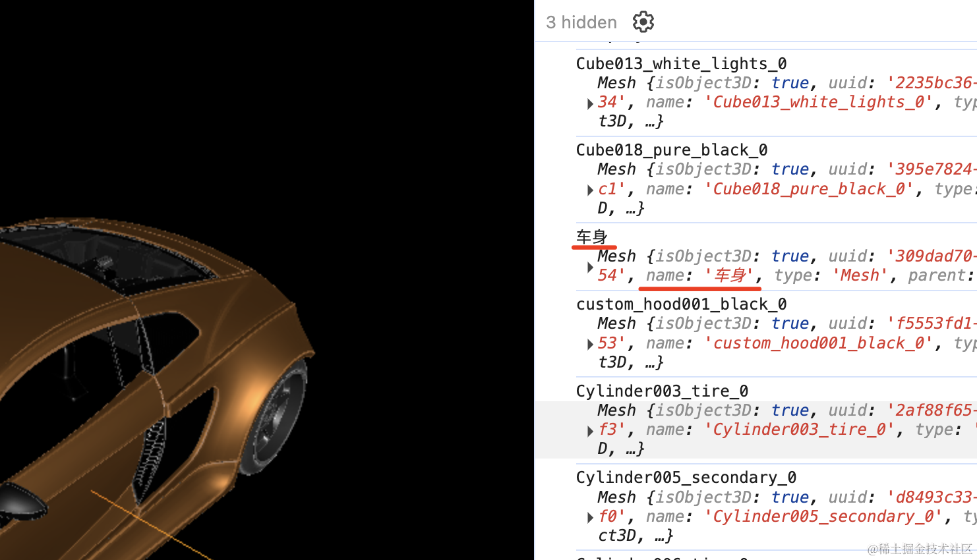The height and width of the screenshot is (560, 977).
Task: Click the uuid value '2af88f65-
Action: [x=932, y=410]
